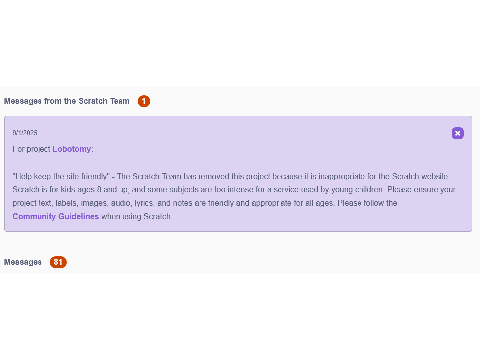
Task: Select the Messages from the Scratch Team heading
Action: 67,101
